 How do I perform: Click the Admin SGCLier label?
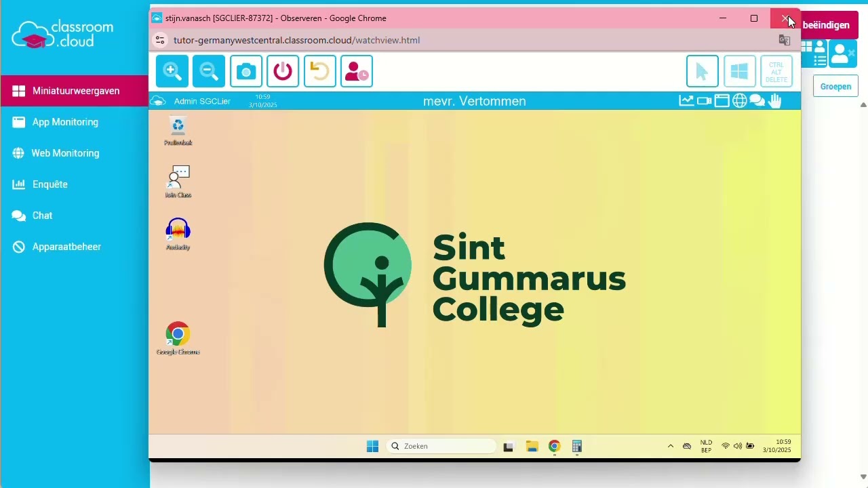(x=202, y=101)
